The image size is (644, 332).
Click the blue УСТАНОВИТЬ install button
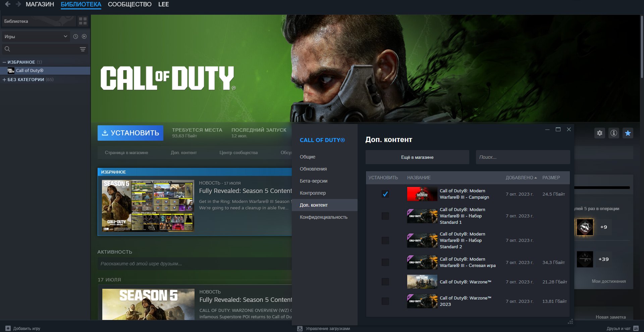coord(130,133)
